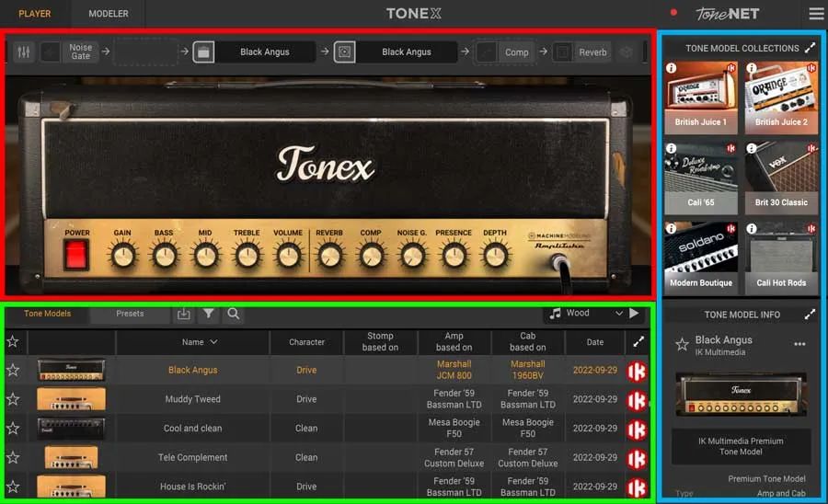This screenshot has height=504, width=828.
Task: Toggle the Reverb block power button
Action: point(563,52)
